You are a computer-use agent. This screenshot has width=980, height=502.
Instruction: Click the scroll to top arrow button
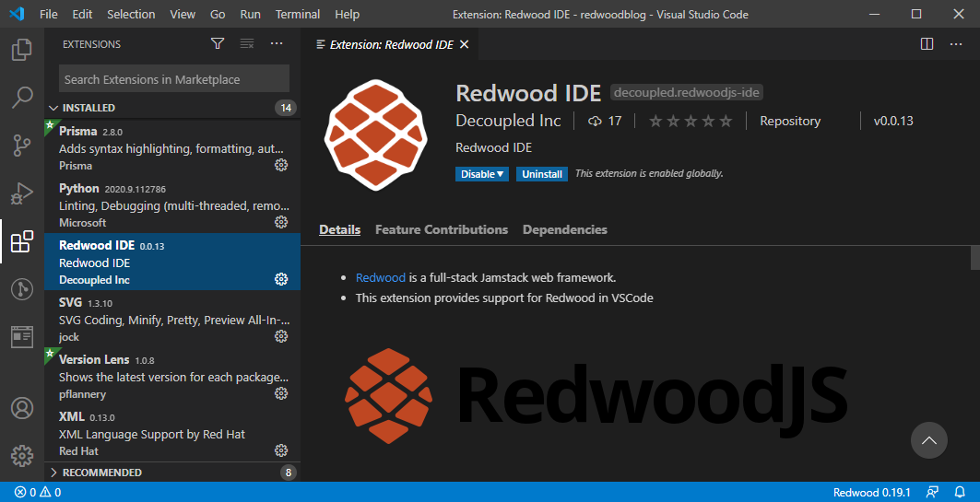pos(928,440)
